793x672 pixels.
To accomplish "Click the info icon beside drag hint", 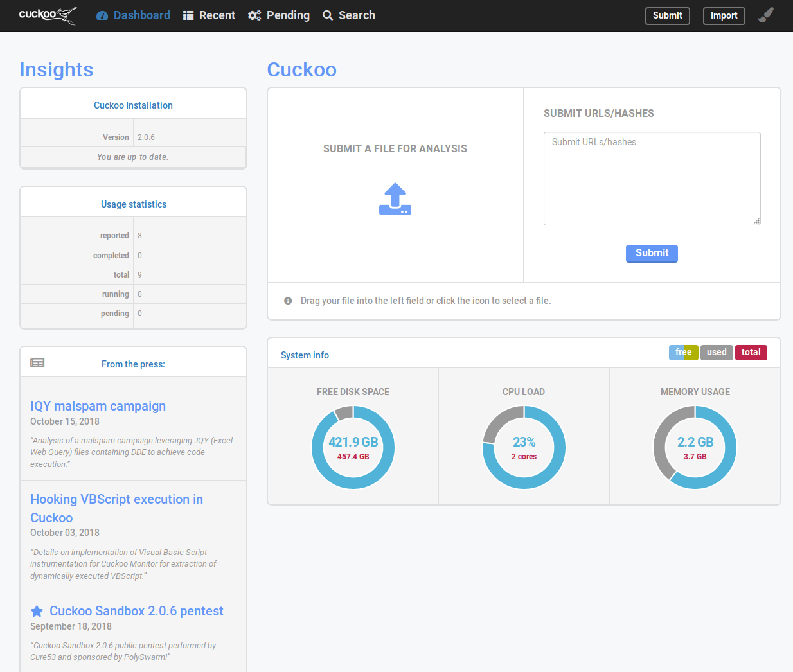I will (x=288, y=301).
